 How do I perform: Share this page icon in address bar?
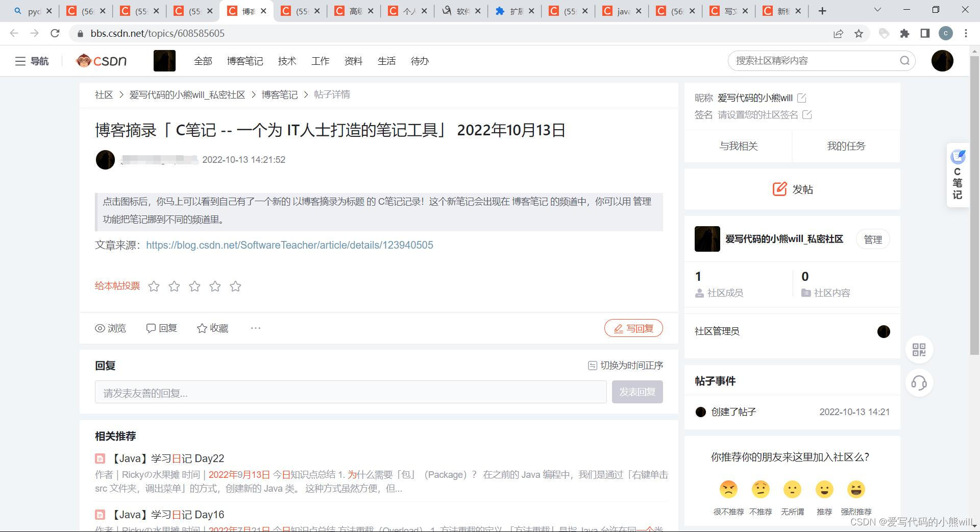pos(838,33)
